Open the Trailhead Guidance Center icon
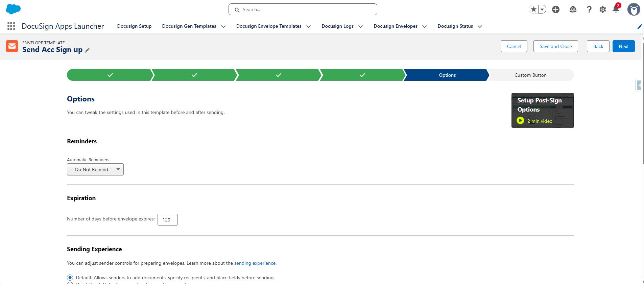644x284 pixels. tap(573, 9)
